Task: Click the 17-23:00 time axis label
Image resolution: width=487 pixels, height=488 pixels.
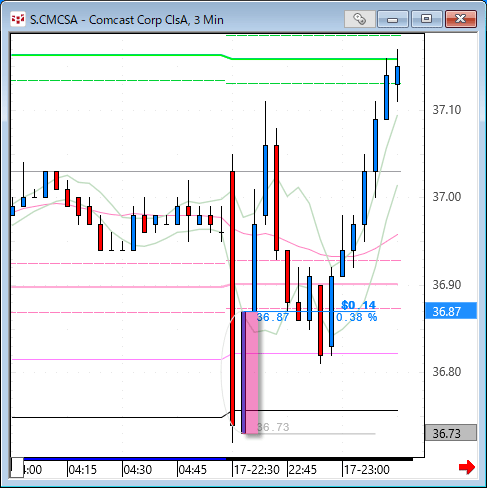Action: point(366,470)
